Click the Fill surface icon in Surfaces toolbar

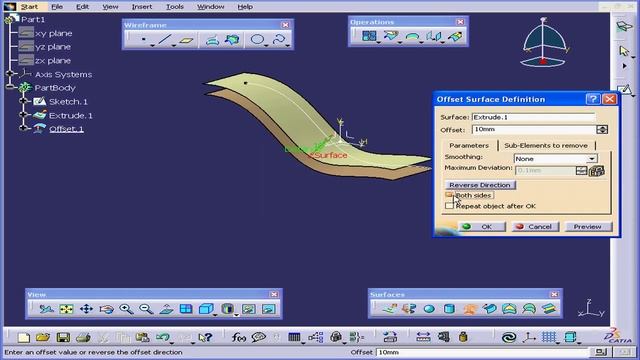[509, 309]
